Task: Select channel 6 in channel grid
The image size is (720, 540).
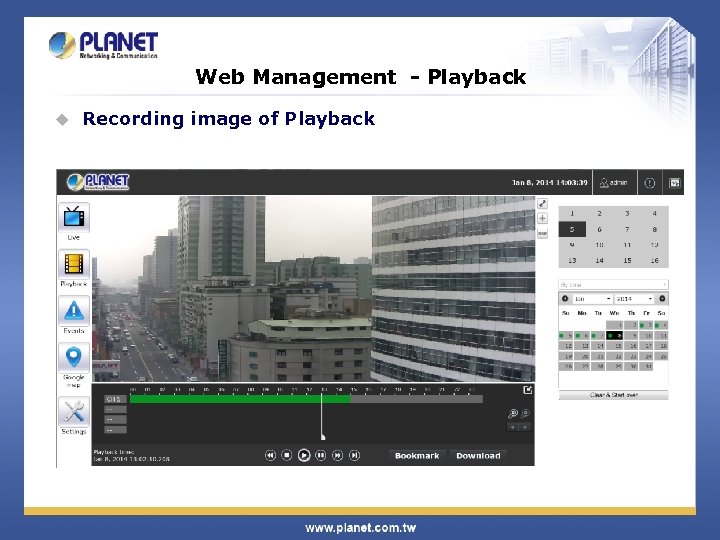Action: [600, 229]
